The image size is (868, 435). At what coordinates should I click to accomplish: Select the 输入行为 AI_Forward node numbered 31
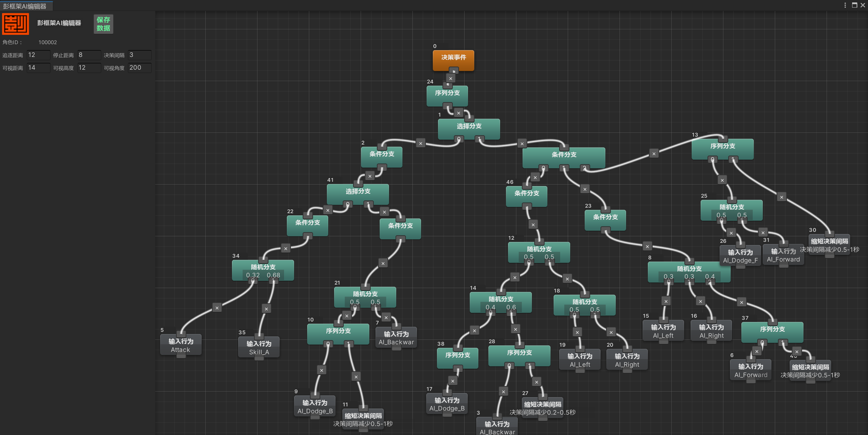point(783,255)
